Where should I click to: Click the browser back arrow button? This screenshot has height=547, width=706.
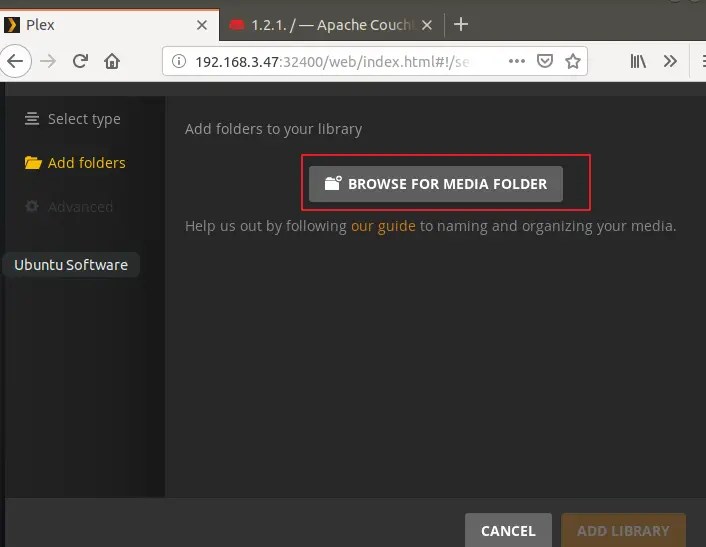coord(15,61)
